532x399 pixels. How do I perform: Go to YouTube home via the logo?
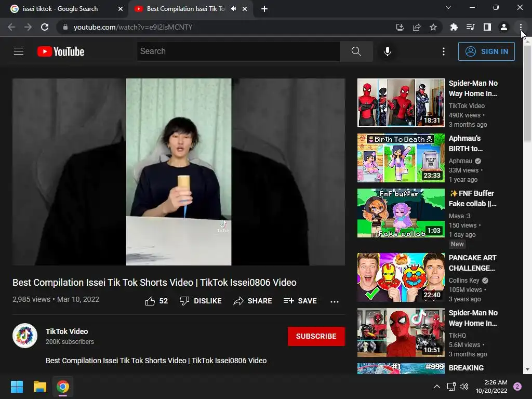pos(61,51)
